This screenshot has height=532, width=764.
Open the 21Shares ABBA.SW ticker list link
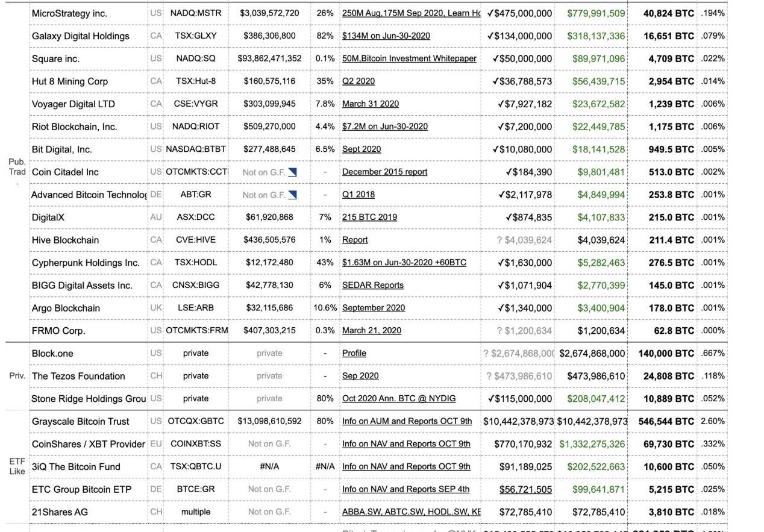tap(411, 512)
